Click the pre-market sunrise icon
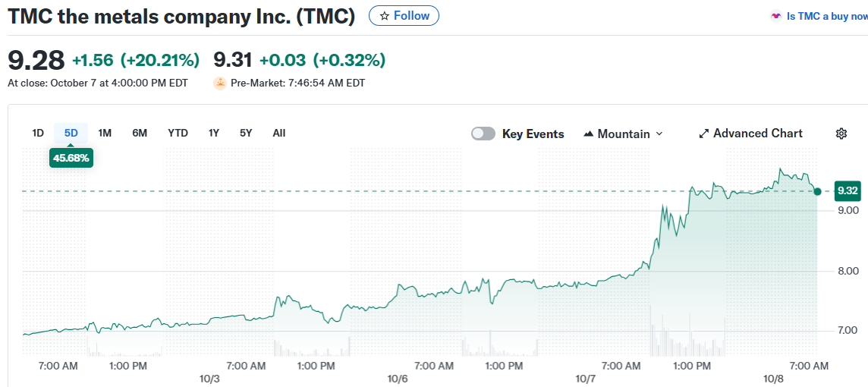868x387 pixels. click(220, 83)
